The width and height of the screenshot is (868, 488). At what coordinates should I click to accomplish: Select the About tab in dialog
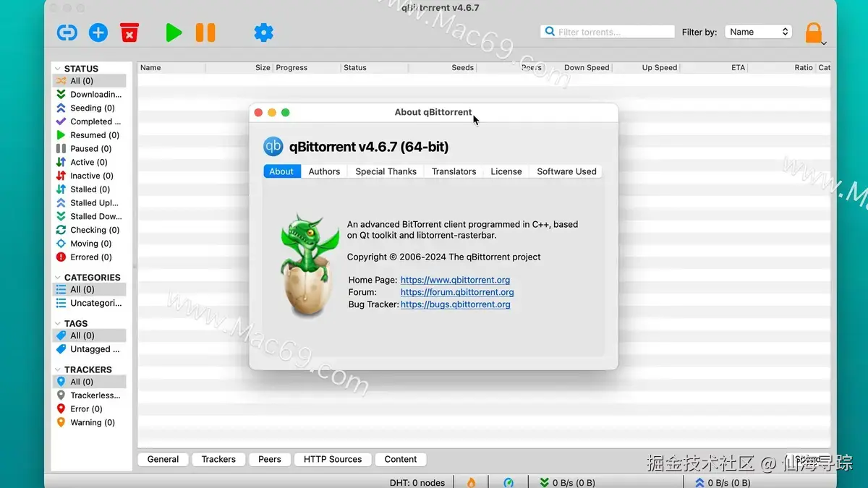[x=281, y=171]
